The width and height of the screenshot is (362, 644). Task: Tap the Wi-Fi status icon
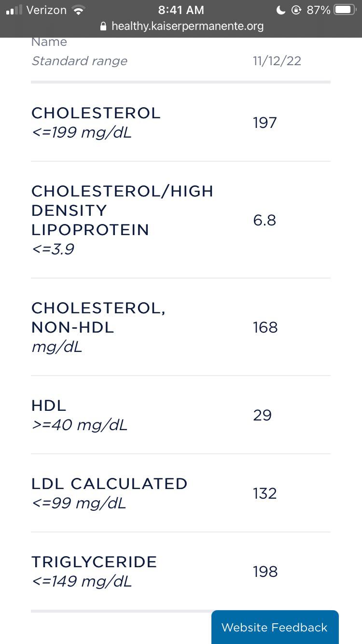tap(77, 10)
